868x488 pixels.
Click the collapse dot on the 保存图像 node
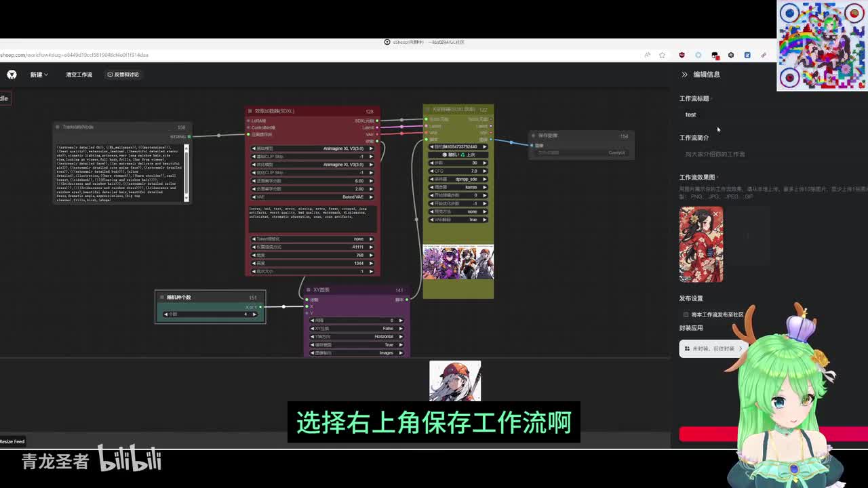pos(533,136)
